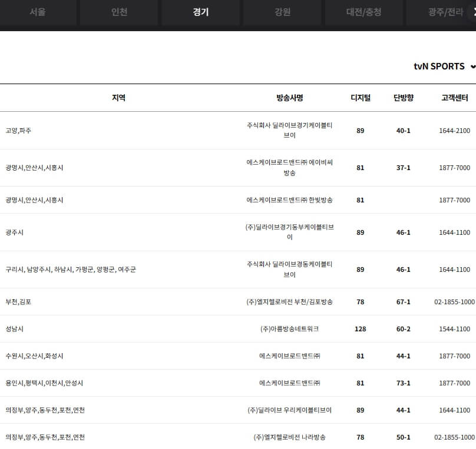The image size is (476, 449).
Task: Select (주)엘지헬로비전 나라방송 broadcaster cell
Action: coord(290,437)
